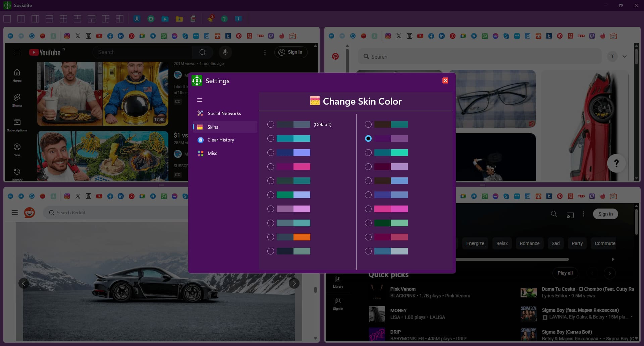Open YouTube three-dot settings menu
644x346 pixels.
(265, 52)
